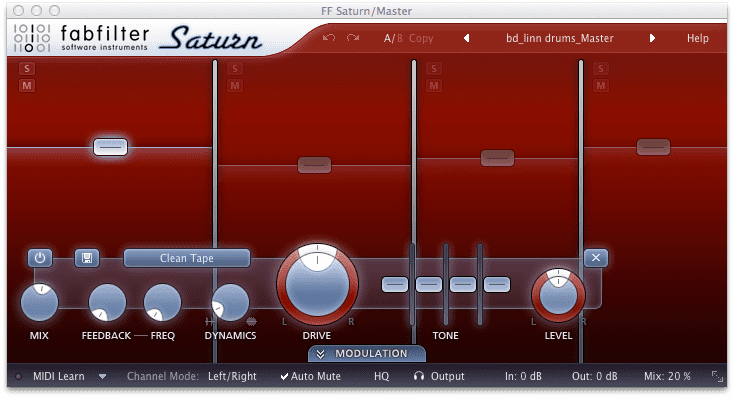Solo the second band
The width and height of the screenshot is (734, 398).
[235, 69]
